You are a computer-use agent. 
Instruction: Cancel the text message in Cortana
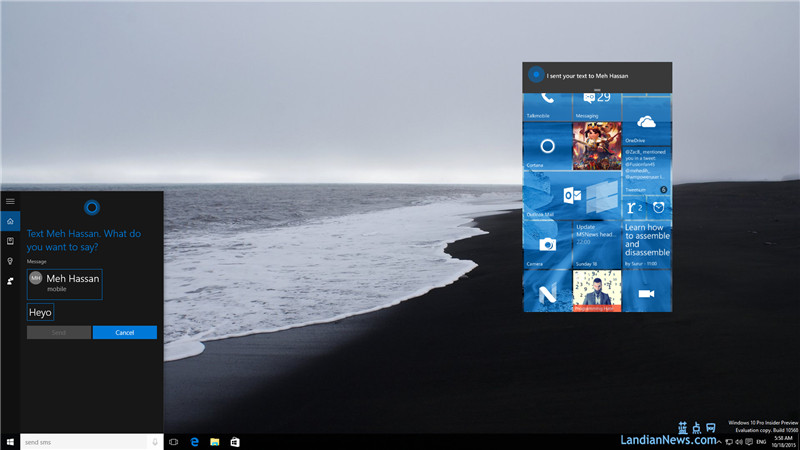click(124, 332)
